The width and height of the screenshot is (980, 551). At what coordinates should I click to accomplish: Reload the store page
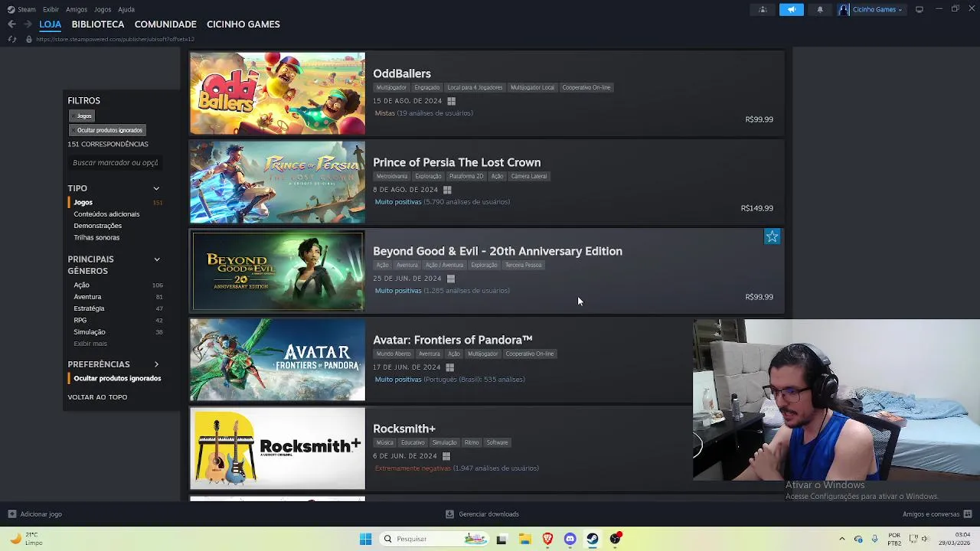coord(11,39)
